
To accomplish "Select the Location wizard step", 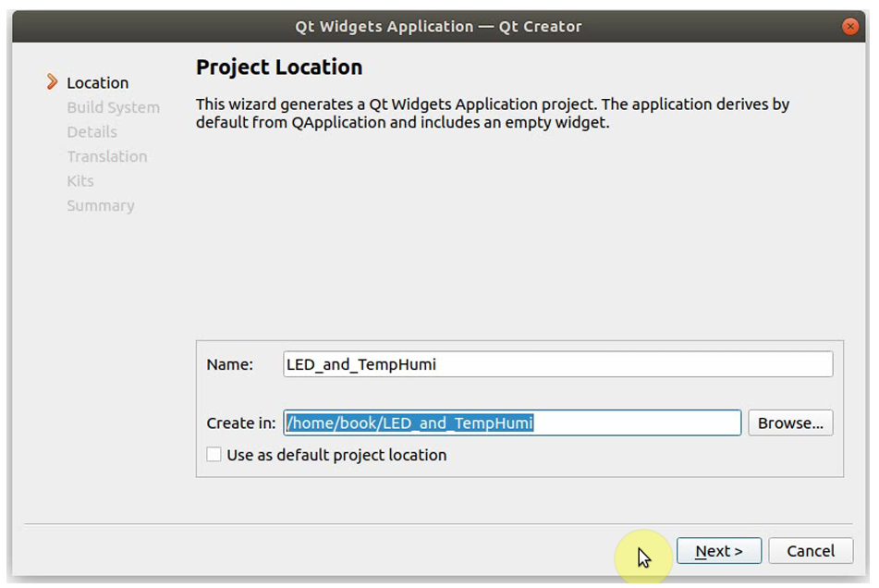I will tap(98, 83).
